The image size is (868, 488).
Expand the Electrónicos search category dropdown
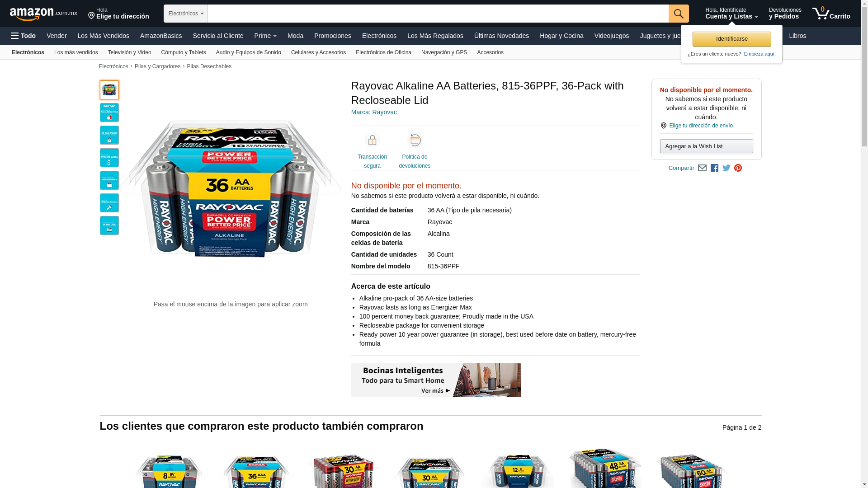pos(186,14)
